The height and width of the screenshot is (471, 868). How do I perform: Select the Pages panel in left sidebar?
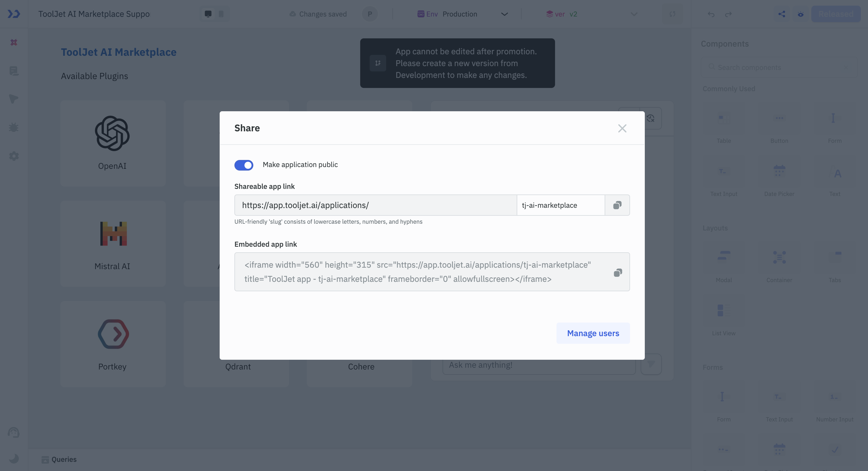pyautogui.click(x=14, y=71)
